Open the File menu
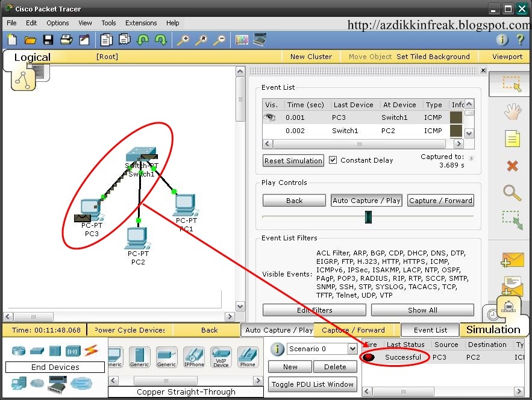Screen dimensions: 532x400 click(11, 23)
